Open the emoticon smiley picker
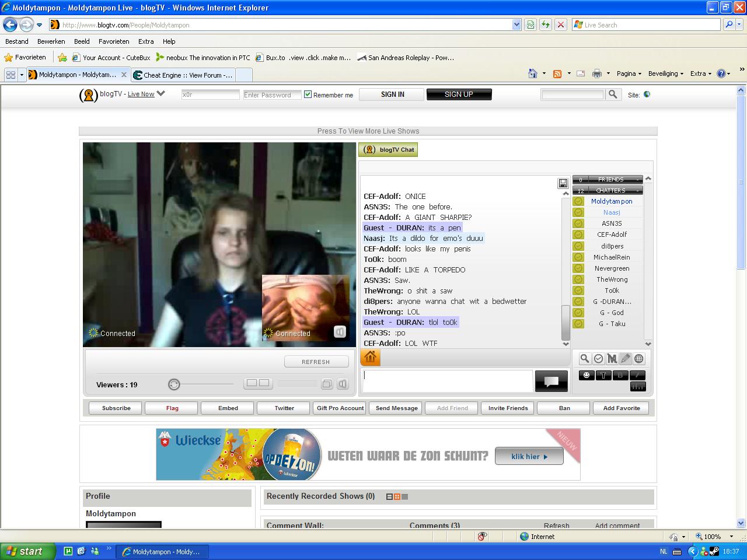This screenshot has width=747, height=560. 586,375
